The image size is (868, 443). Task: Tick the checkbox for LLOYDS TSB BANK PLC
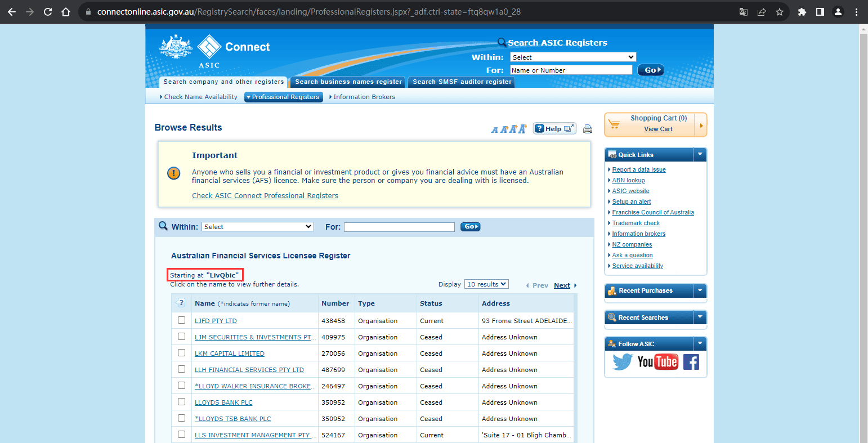(181, 418)
